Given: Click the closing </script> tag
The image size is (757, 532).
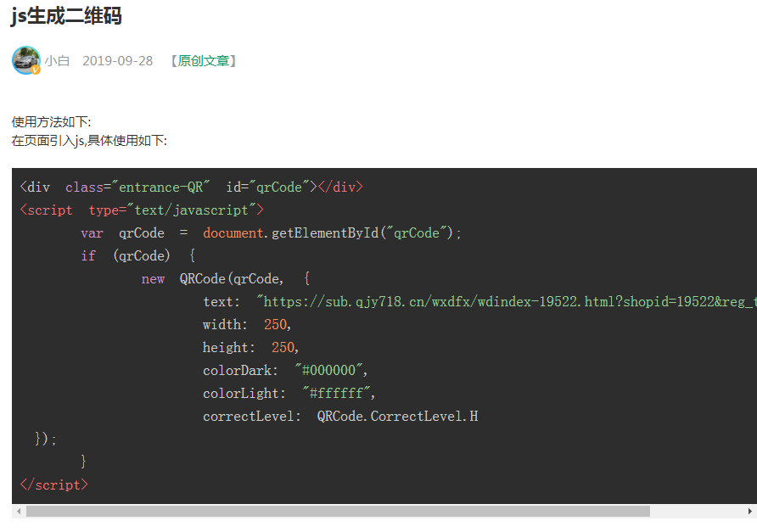Looking at the screenshot, I should [x=53, y=484].
